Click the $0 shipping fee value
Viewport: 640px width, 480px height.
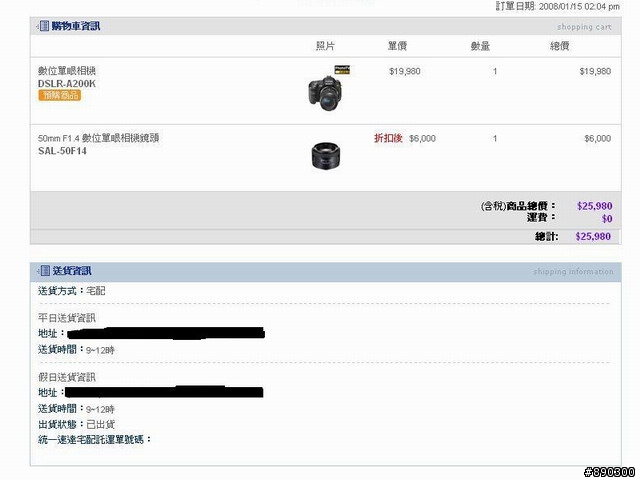click(607, 219)
